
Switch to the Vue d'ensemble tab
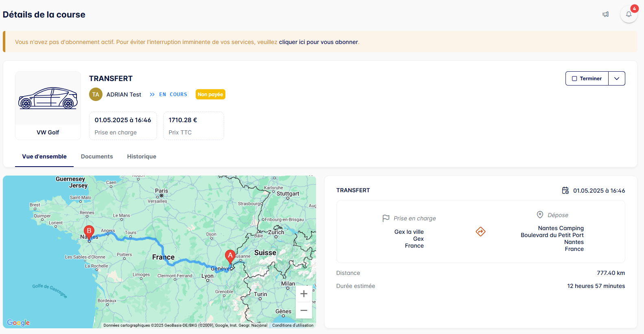pos(44,156)
